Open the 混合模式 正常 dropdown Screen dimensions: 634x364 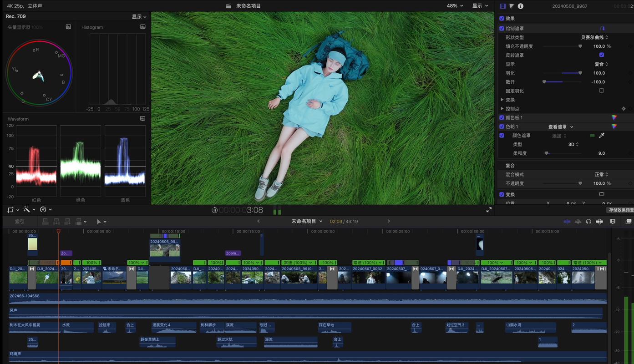pos(601,174)
